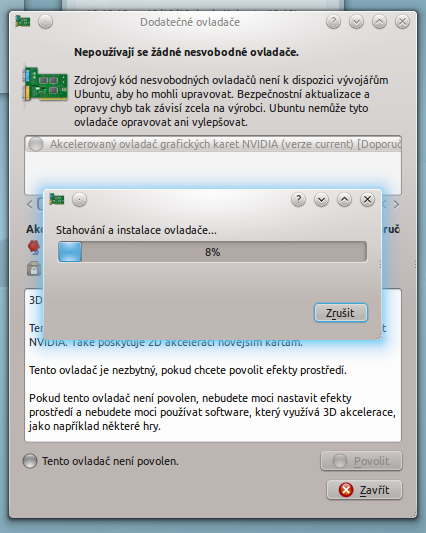
Task: Click the padlock license icon
Action: (x=34, y=269)
